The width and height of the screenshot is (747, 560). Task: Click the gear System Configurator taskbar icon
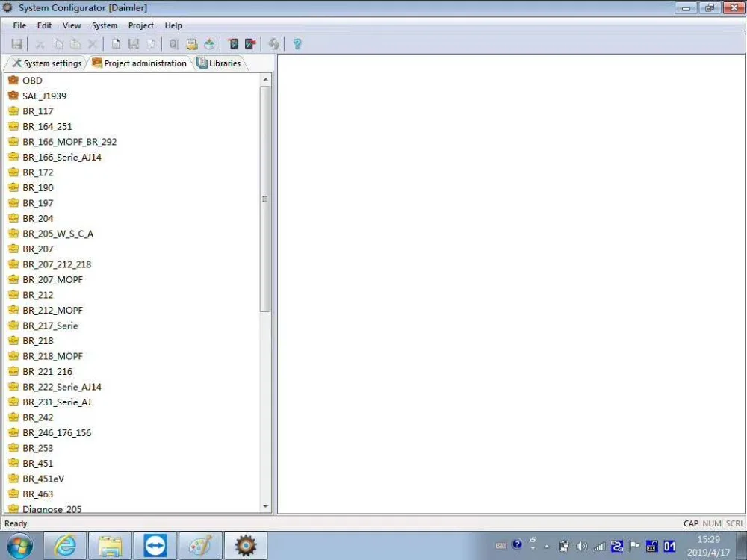pos(245,546)
